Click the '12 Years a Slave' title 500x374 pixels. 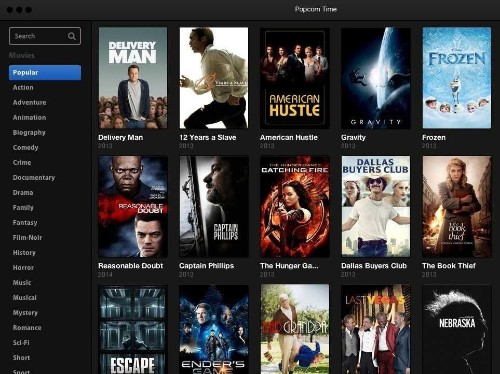(208, 137)
